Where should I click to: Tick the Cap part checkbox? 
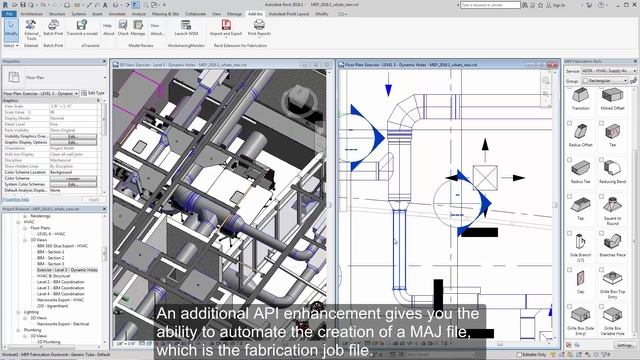coord(569,270)
